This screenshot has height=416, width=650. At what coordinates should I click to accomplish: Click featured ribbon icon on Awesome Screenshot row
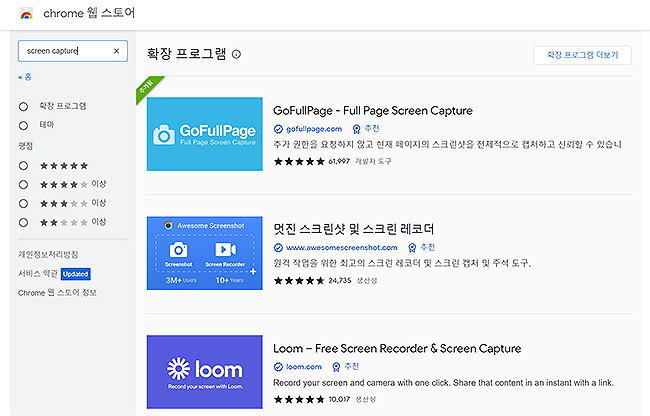412,248
